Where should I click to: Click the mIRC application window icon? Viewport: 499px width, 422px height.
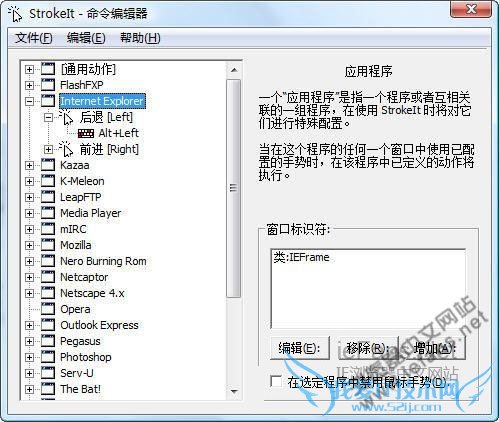pyautogui.click(x=48, y=229)
